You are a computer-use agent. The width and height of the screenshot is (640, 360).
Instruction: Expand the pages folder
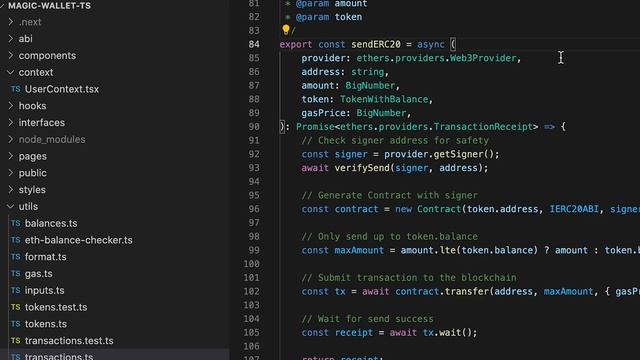click(x=11, y=156)
